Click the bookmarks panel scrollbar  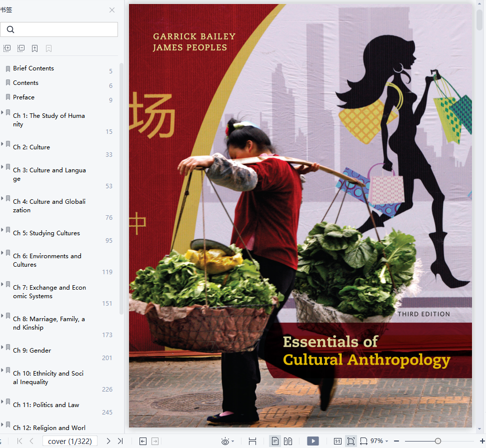point(121,189)
